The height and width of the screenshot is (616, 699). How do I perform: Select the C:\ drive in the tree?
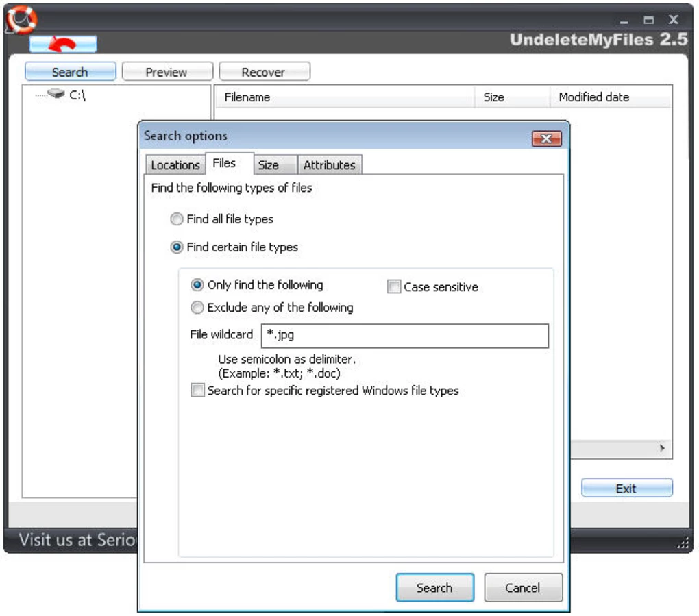77,95
